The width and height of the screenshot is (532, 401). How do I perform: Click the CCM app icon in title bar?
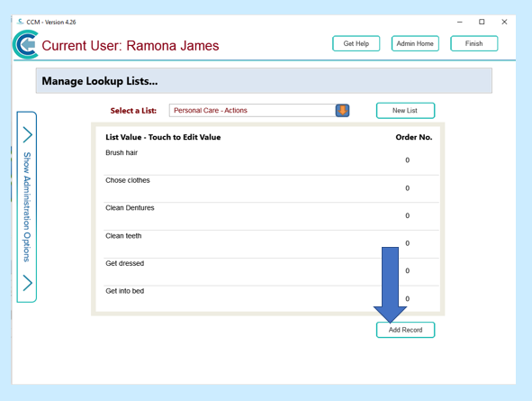point(21,22)
